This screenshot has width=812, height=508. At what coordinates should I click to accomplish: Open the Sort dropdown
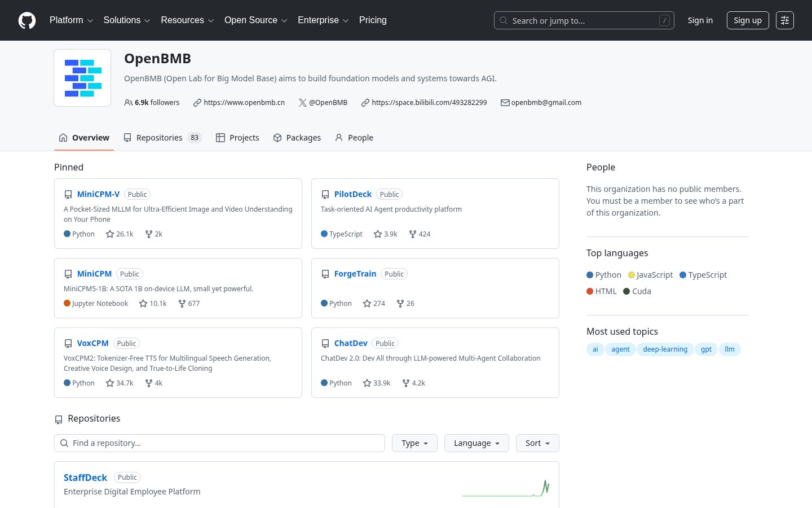[x=537, y=443]
